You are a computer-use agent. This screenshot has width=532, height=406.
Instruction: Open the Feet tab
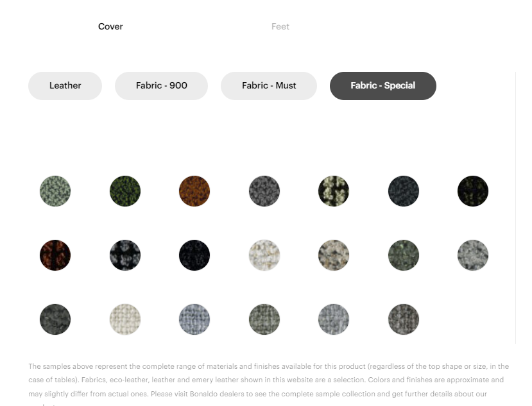[x=280, y=26]
